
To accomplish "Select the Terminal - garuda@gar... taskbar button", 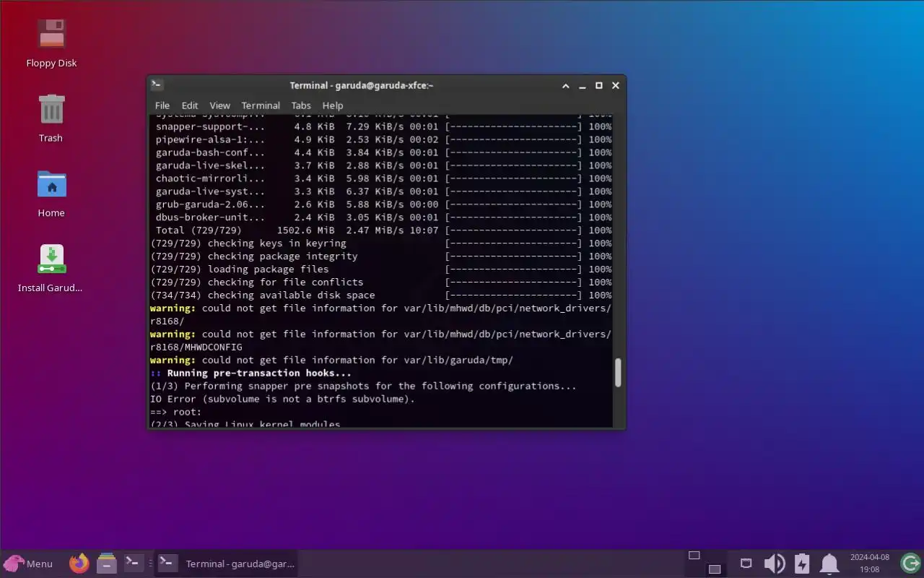I will coord(227,564).
